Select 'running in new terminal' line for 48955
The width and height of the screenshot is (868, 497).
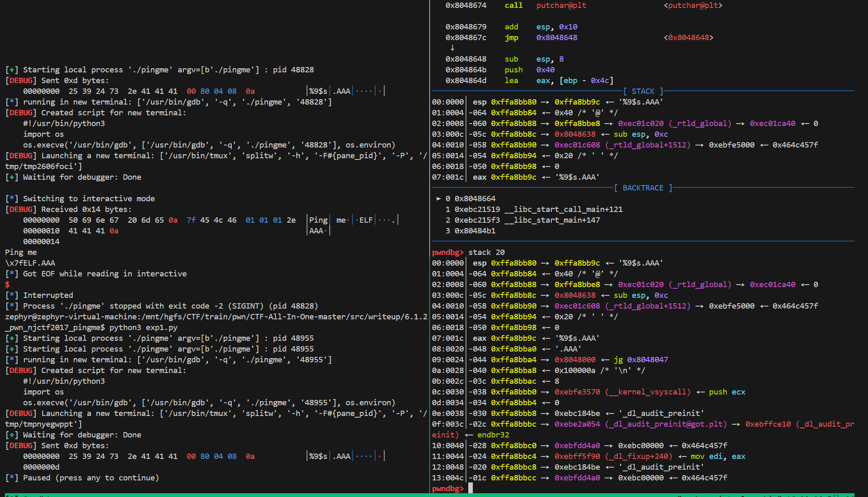[168, 360]
